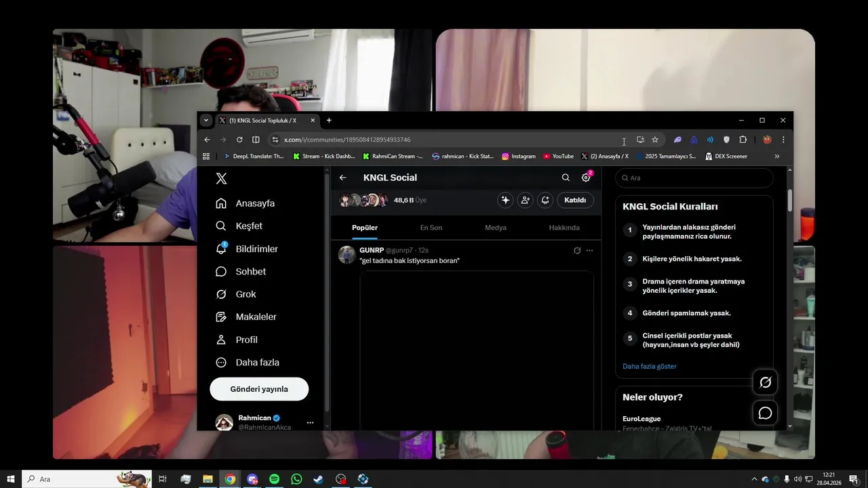Screen dimensions: 868x488
Task: Click the taskbar volume icon
Action: coord(797,479)
